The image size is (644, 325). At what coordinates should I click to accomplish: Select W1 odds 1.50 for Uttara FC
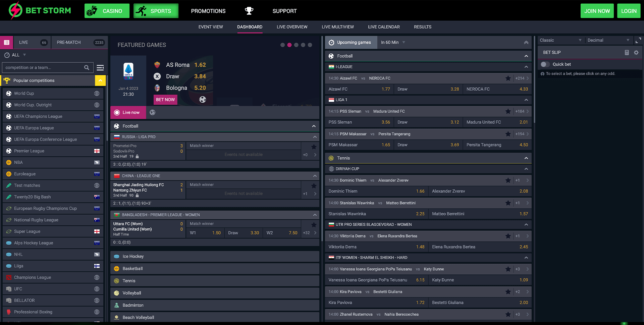coord(205,233)
